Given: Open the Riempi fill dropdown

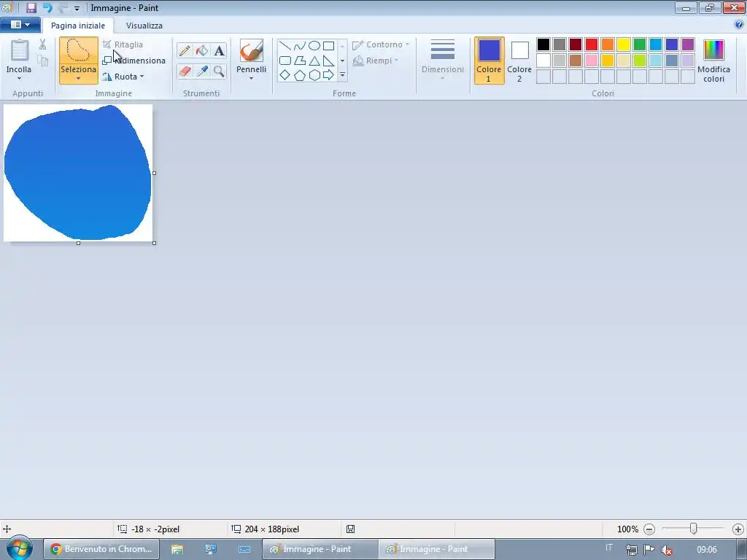Looking at the screenshot, I should (376, 61).
